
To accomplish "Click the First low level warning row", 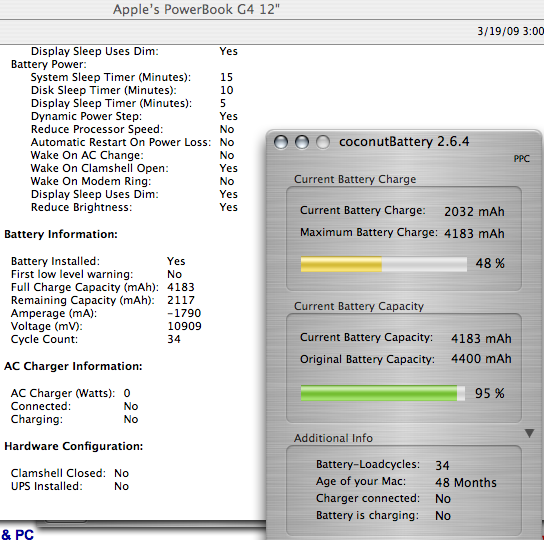I will 96,274.
